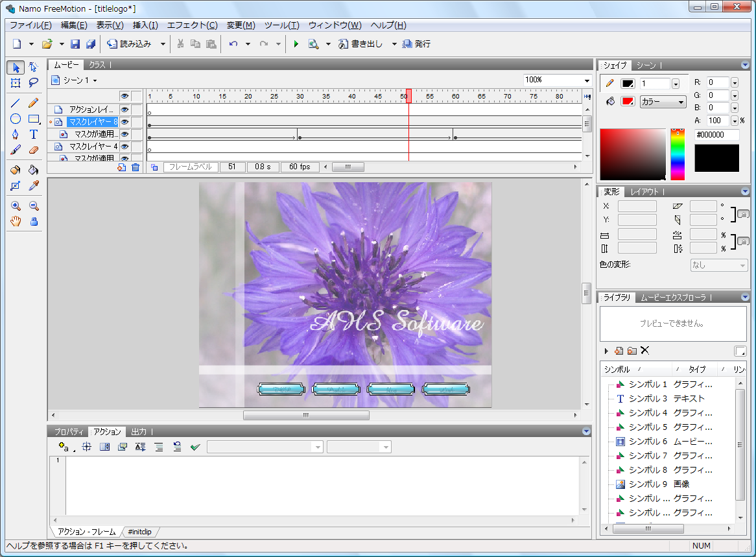Switch to the ムービーエクスプローラ tab

coord(674,298)
